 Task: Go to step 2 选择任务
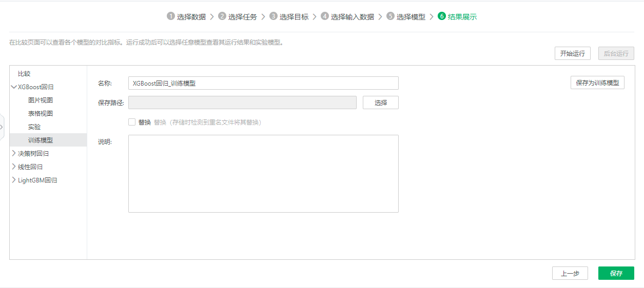pyautogui.click(x=238, y=16)
